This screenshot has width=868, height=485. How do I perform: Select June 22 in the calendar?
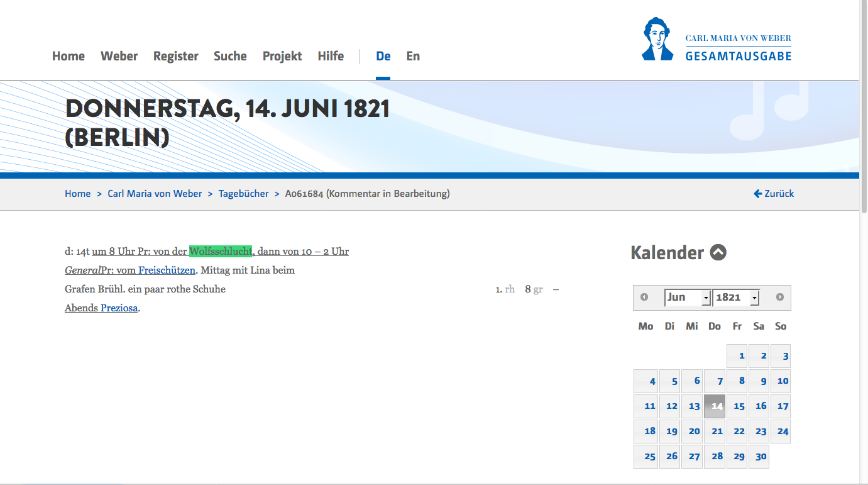(x=737, y=432)
